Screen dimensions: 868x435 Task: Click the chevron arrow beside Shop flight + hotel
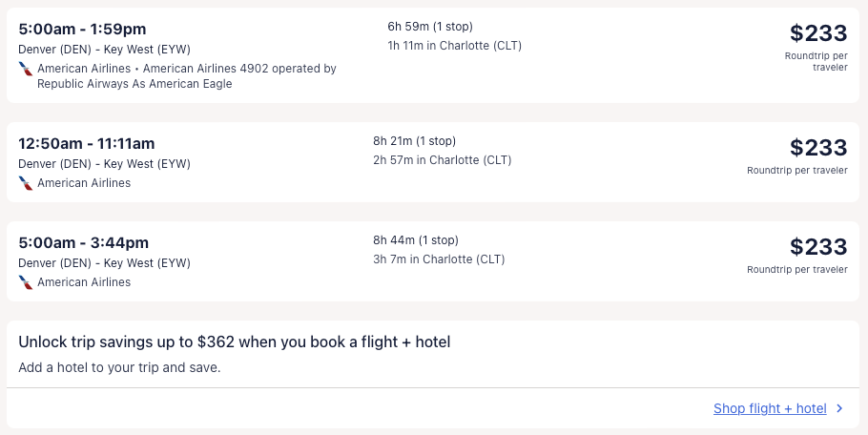pyautogui.click(x=839, y=408)
